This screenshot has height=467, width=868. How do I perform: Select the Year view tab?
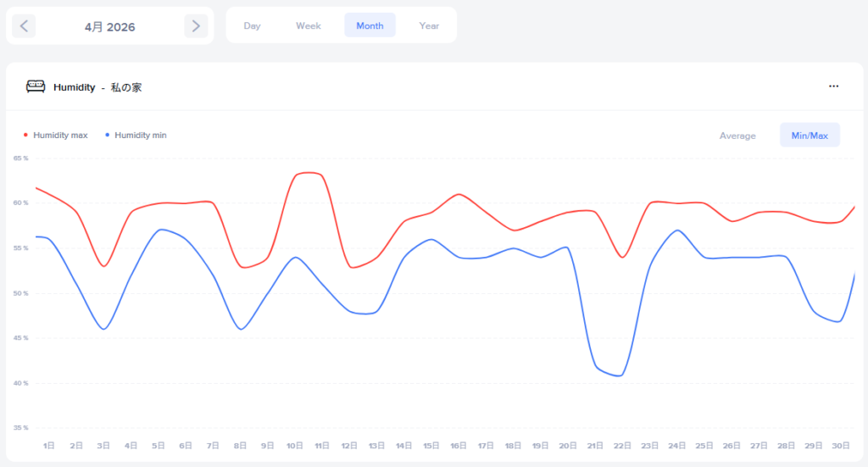pyautogui.click(x=429, y=25)
